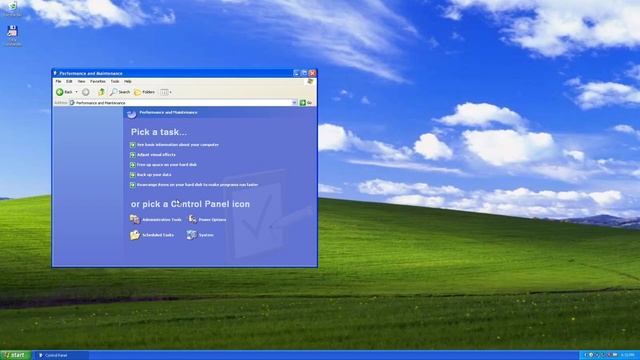Open the Search toolbar button

(x=120, y=92)
